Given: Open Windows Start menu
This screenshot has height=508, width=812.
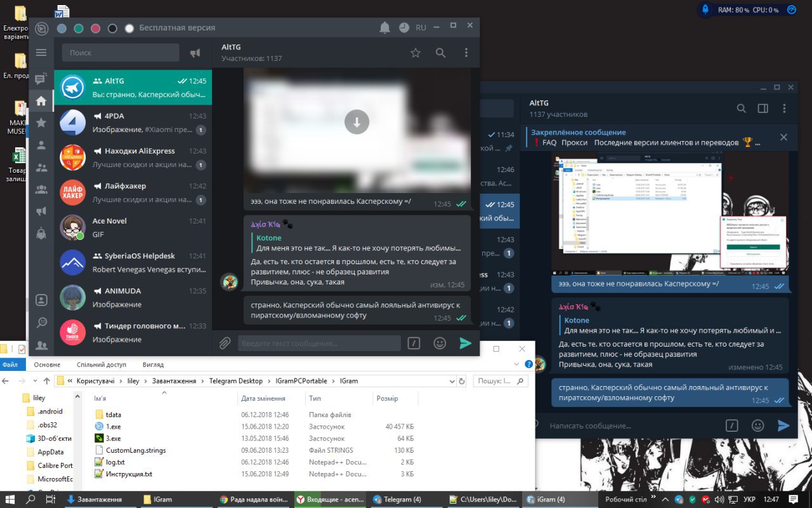Looking at the screenshot, I should 11,499.
